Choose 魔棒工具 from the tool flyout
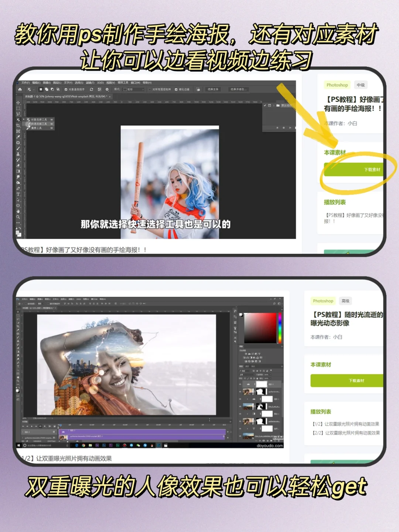The width and height of the screenshot is (399, 532). pyautogui.click(x=39, y=128)
